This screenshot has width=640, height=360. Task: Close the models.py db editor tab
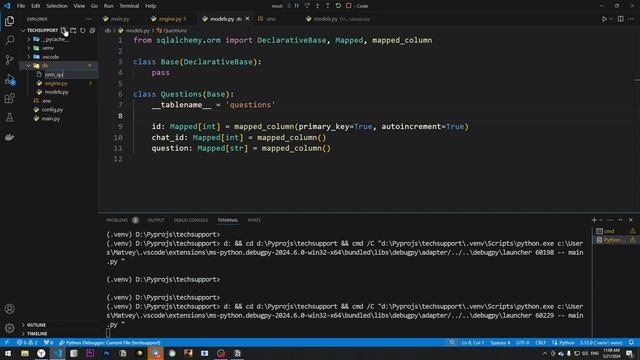pyautogui.click(x=247, y=19)
